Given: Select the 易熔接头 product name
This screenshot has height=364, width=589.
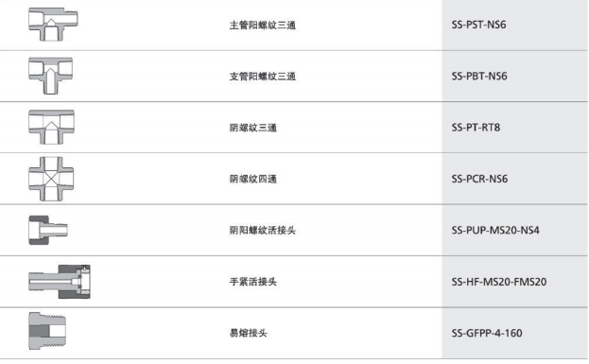Looking at the screenshot, I should (249, 333).
